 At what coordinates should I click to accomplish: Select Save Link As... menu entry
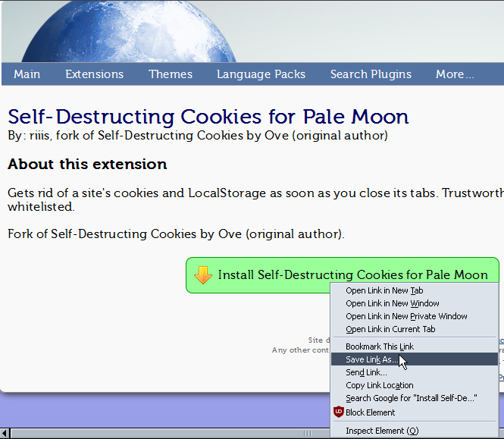click(415, 359)
